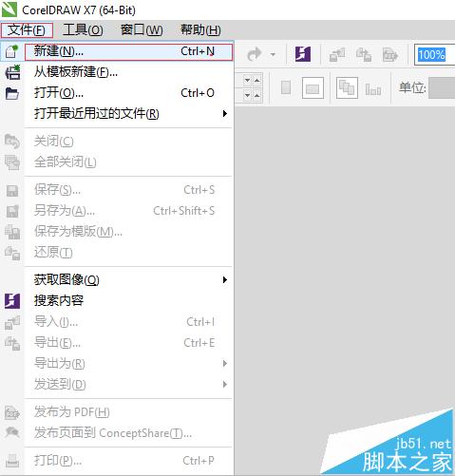This screenshot has height=476, width=455.
Task: Click the template save icon beside 保存为模版
Action: 12,232
